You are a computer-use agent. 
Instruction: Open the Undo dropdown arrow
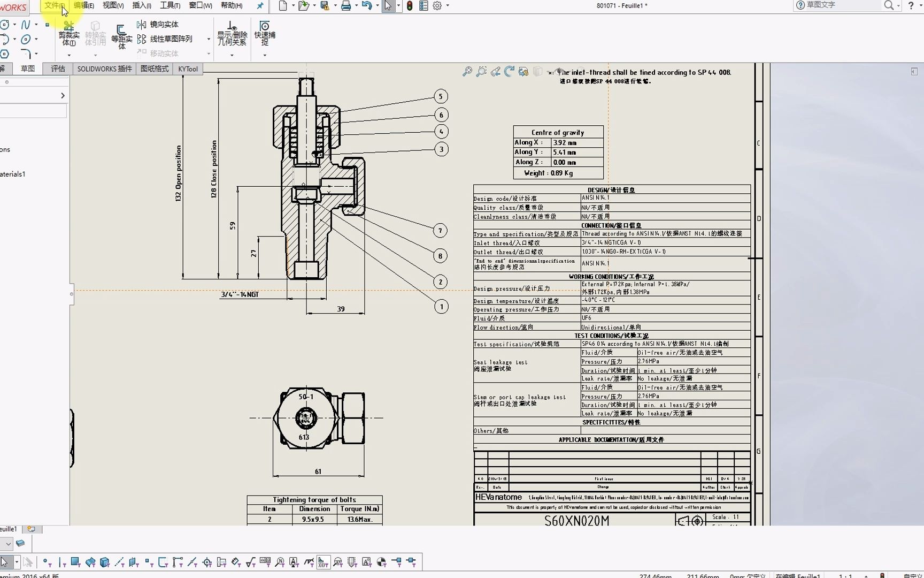378,6
